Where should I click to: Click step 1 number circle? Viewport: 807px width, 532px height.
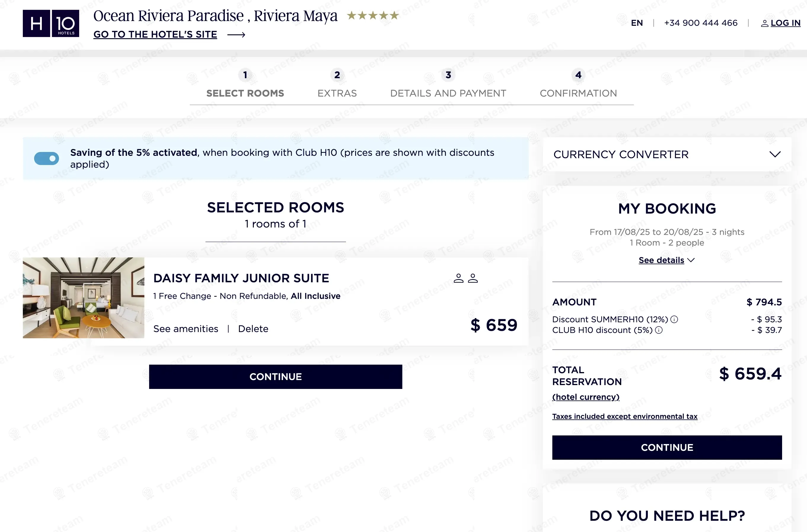tap(245, 75)
